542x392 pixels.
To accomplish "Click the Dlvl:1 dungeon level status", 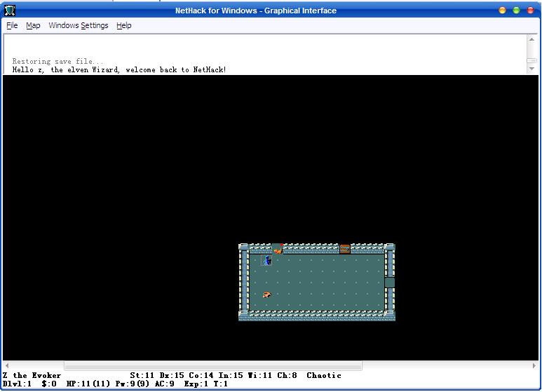I will point(17,384).
